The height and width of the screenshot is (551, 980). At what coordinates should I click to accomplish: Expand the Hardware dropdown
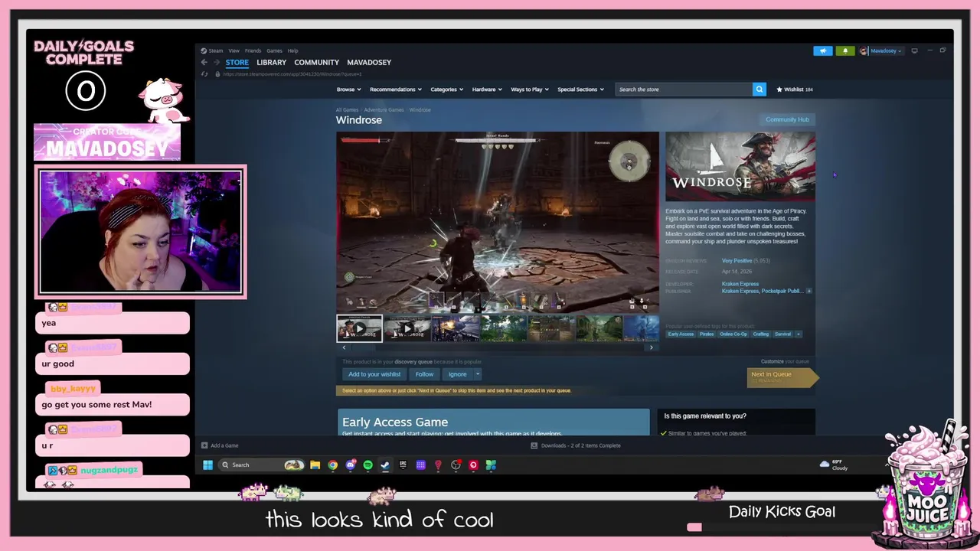[487, 90]
